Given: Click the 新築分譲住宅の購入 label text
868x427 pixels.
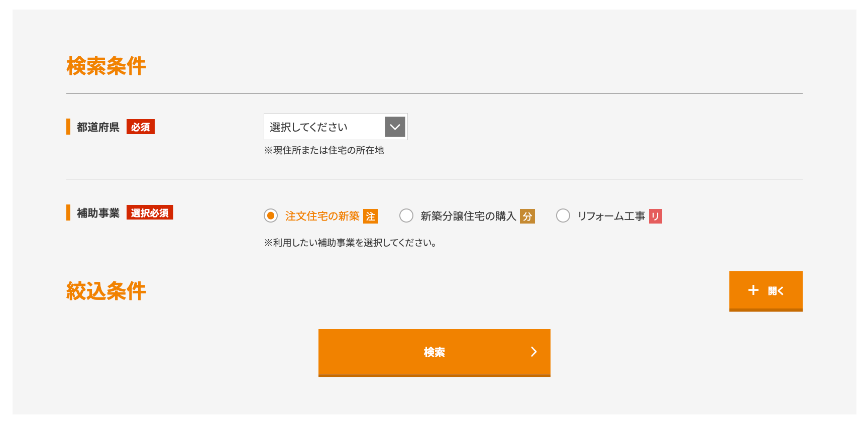Looking at the screenshot, I should 468,216.
